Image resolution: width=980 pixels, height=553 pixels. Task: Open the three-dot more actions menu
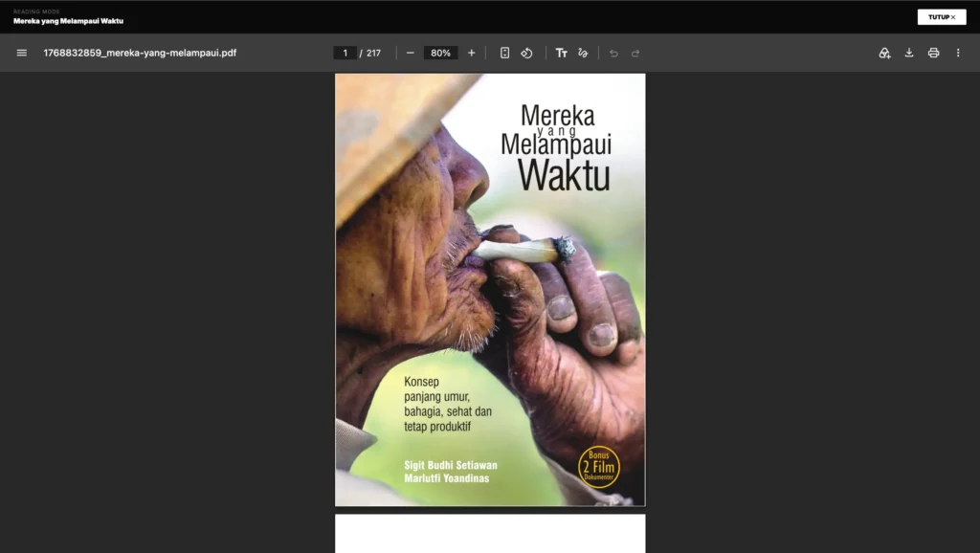(958, 54)
